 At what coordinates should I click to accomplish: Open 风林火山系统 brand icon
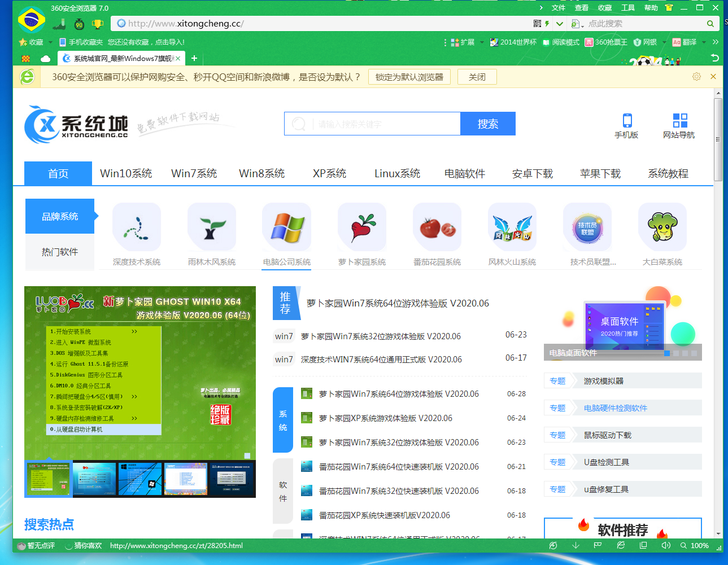[x=512, y=227]
